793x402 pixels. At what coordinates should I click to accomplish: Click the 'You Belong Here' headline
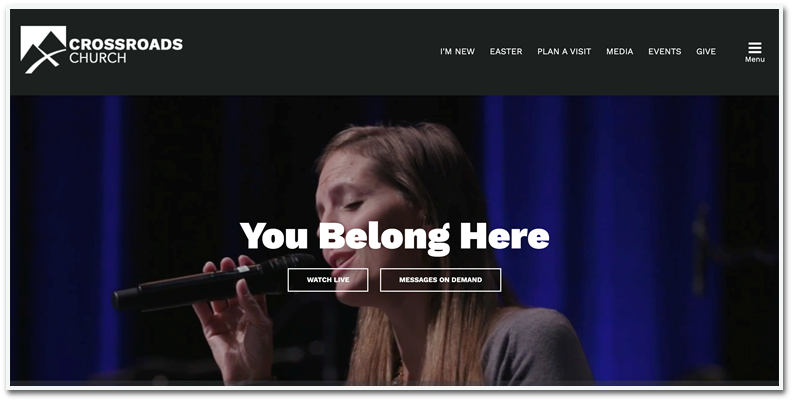click(x=394, y=237)
